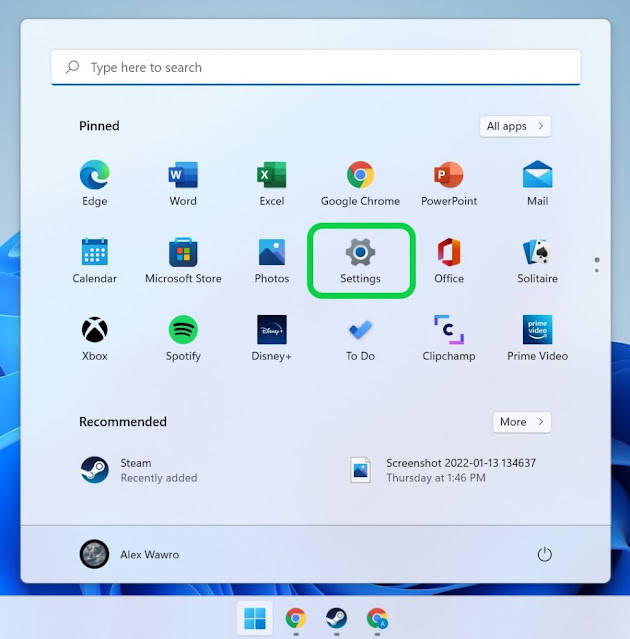Open the Mail app
The height and width of the screenshot is (639, 630).
(x=537, y=183)
